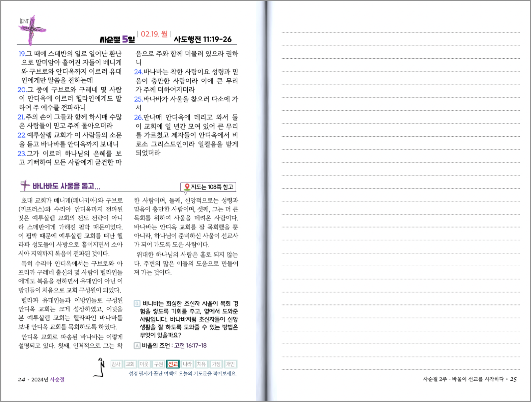Image resolution: width=532 pixels, height=402 pixels.
Task: Select the 나라 prayer topic box
Action: tap(187, 364)
